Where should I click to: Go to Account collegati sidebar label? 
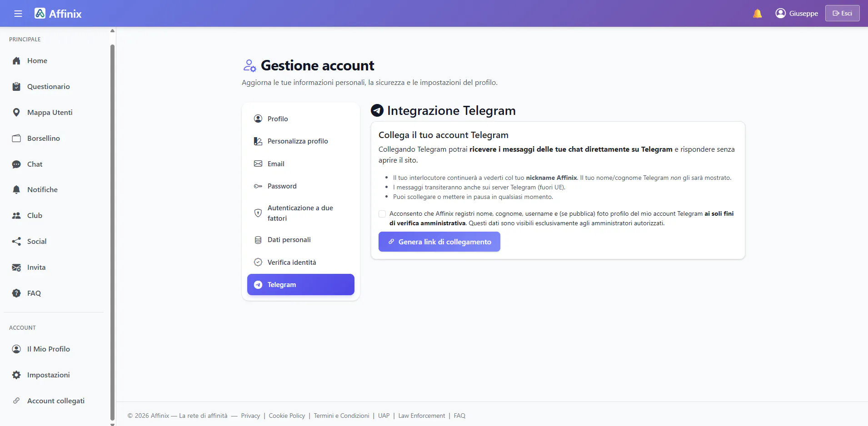[56, 401]
